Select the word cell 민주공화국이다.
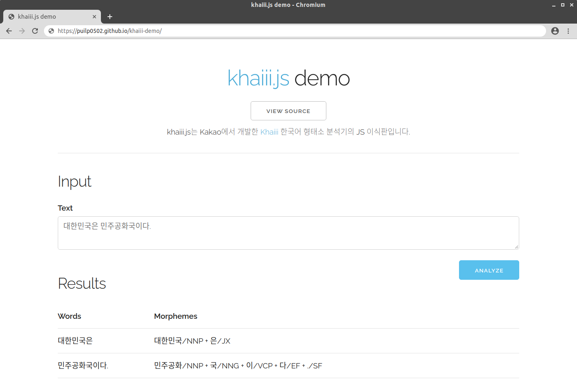This screenshot has width=577, height=392. [83, 366]
